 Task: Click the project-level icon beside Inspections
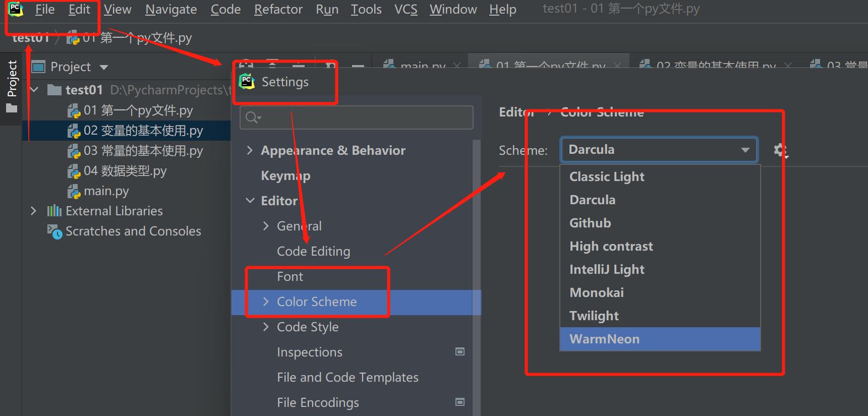tap(459, 351)
